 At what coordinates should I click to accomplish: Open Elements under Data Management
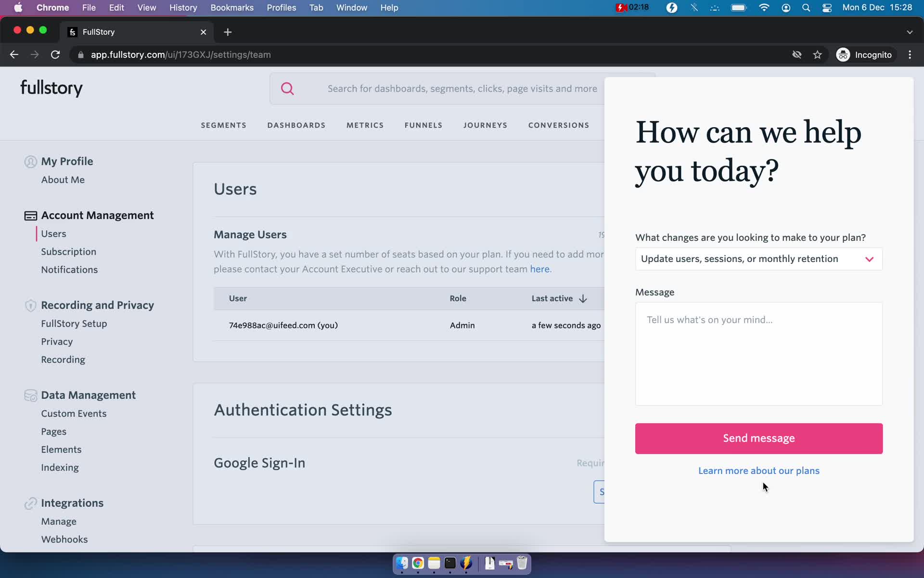[61, 449]
